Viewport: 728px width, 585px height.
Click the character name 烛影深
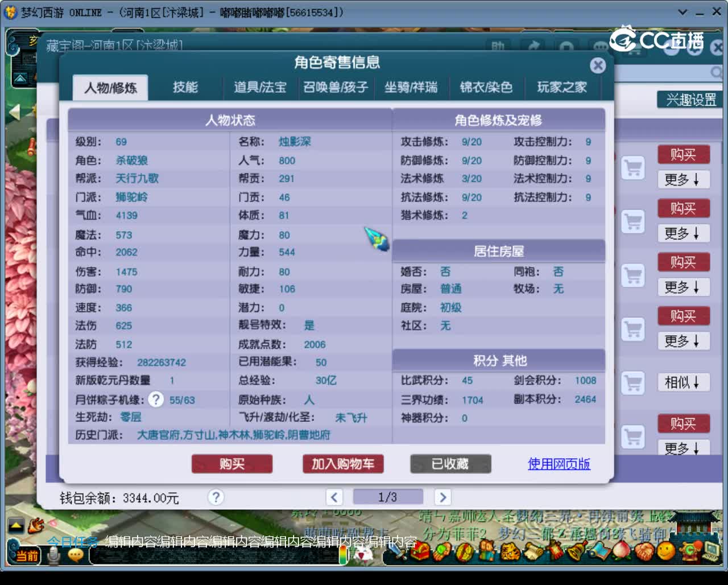[295, 142]
